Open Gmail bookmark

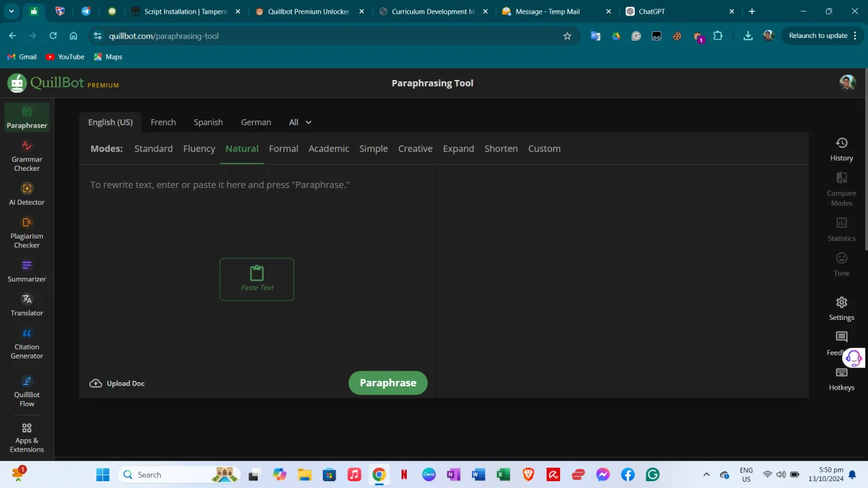[22, 57]
